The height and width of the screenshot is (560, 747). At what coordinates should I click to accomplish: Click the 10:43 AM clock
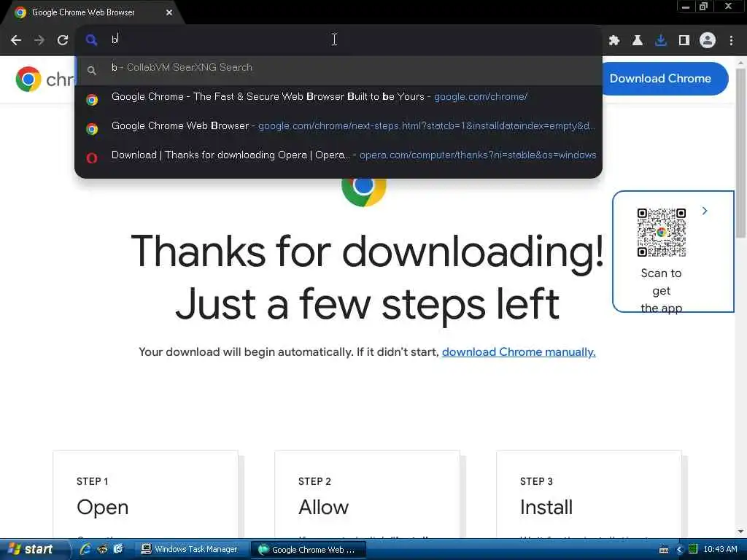[x=720, y=550]
